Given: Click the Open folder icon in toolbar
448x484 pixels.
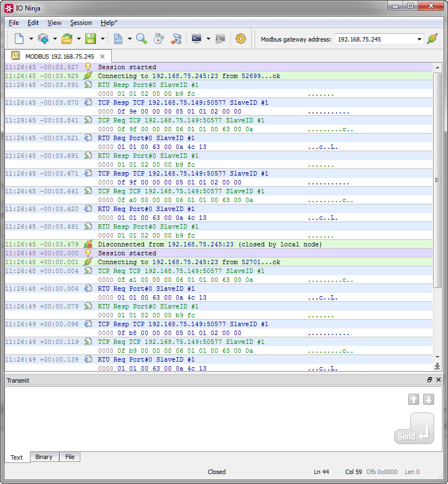Looking at the screenshot, I should [x=66, y=39].
